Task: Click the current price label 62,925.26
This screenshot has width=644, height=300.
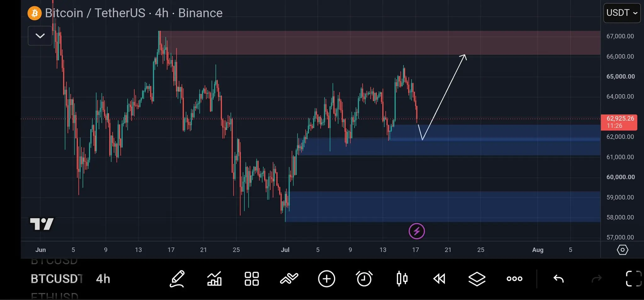Action: click(619, 122)
